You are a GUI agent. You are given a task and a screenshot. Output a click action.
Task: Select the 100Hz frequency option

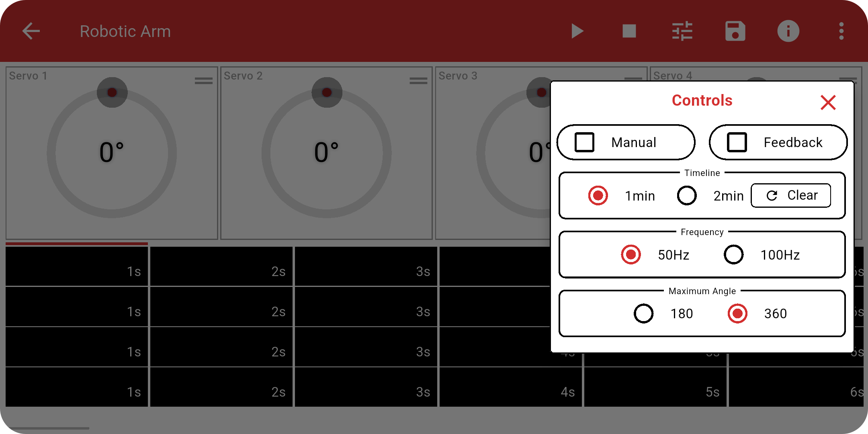click(x=734, y=254)
